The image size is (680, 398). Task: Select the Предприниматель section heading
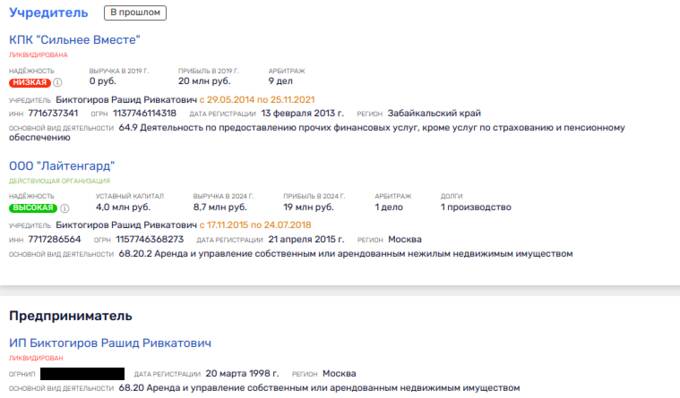[71, 316]
